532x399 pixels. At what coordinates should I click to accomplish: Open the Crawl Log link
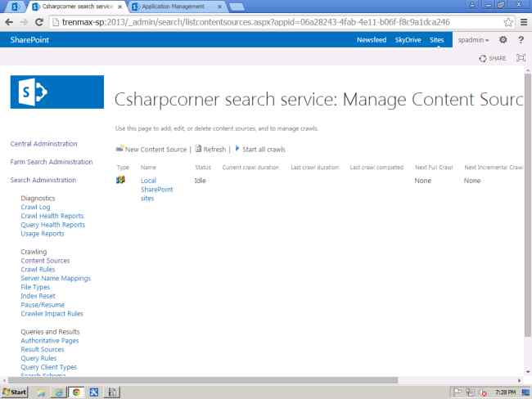click(x=35, y=207)
